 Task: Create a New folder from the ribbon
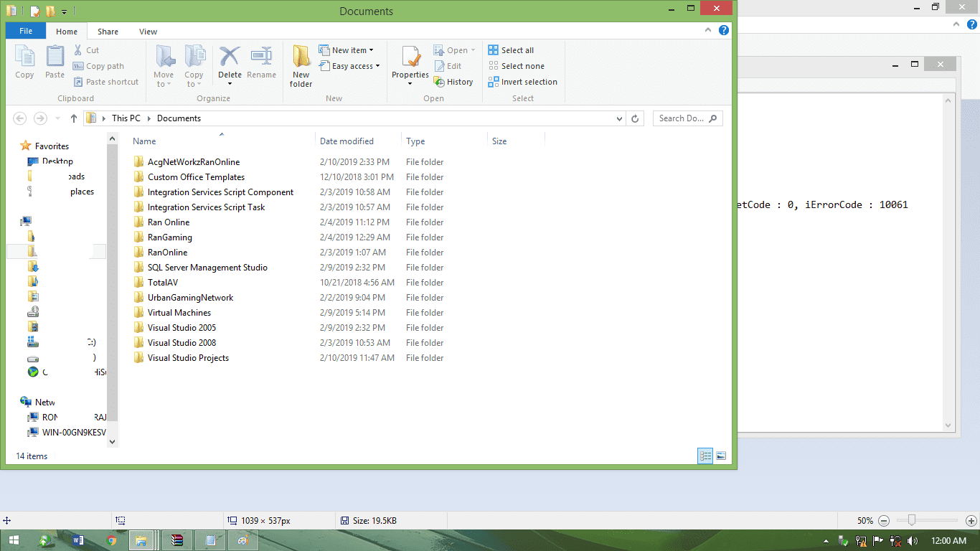click(x=301, y=66)
